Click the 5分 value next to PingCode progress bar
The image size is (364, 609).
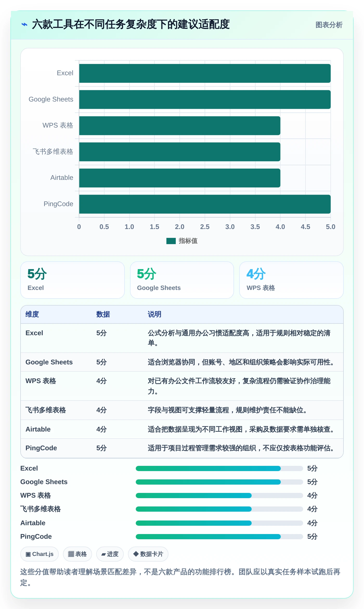pyautogui.click(x=313, y=537)
